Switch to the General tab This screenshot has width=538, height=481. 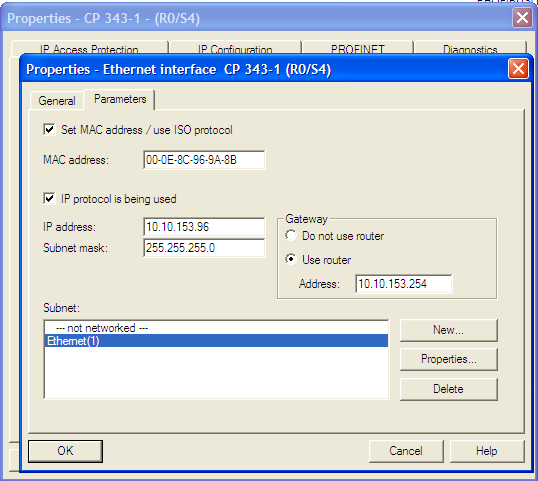57,101
